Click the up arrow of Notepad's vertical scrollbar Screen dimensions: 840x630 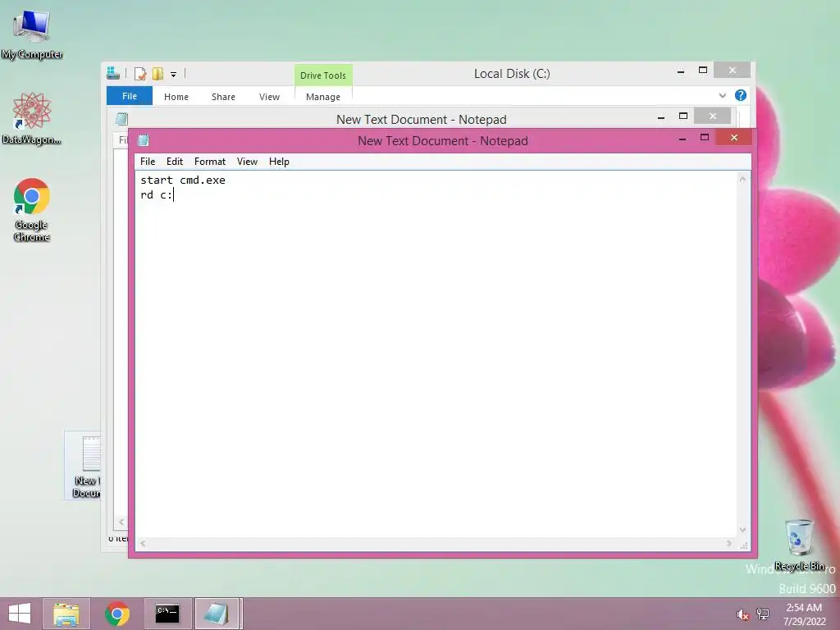(x=742, y=180)
